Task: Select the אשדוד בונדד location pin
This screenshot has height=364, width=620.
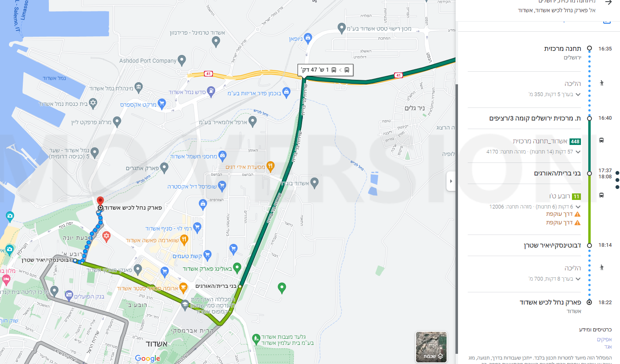Action: click(314, 183)
